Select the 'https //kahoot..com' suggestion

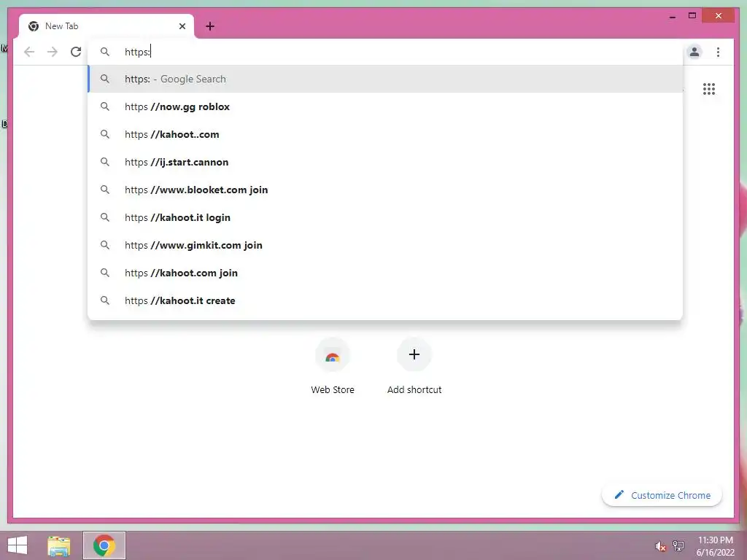tap(385, 134)
